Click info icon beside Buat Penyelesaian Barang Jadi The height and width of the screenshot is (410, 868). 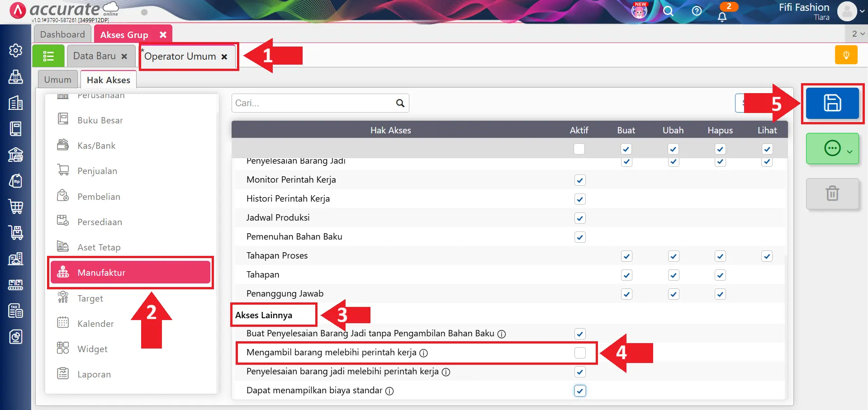tap(502, 334)
